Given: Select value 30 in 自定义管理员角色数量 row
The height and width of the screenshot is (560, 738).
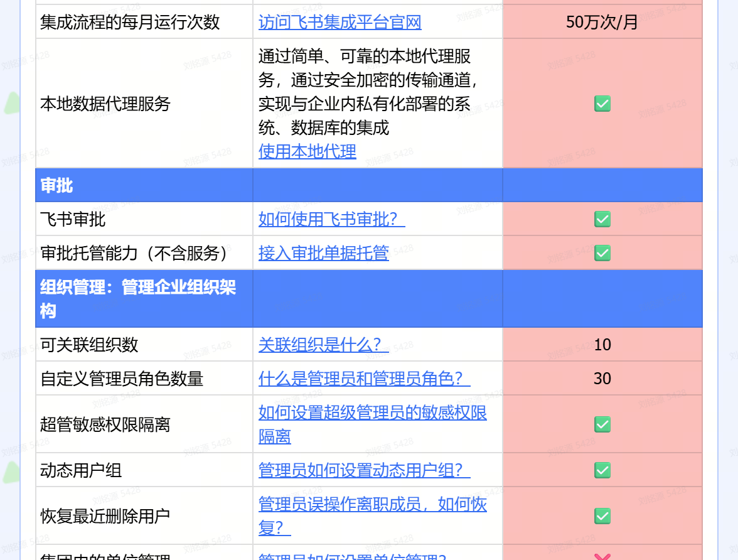Looking at the screenshot, I should click(x=602, y=379).
